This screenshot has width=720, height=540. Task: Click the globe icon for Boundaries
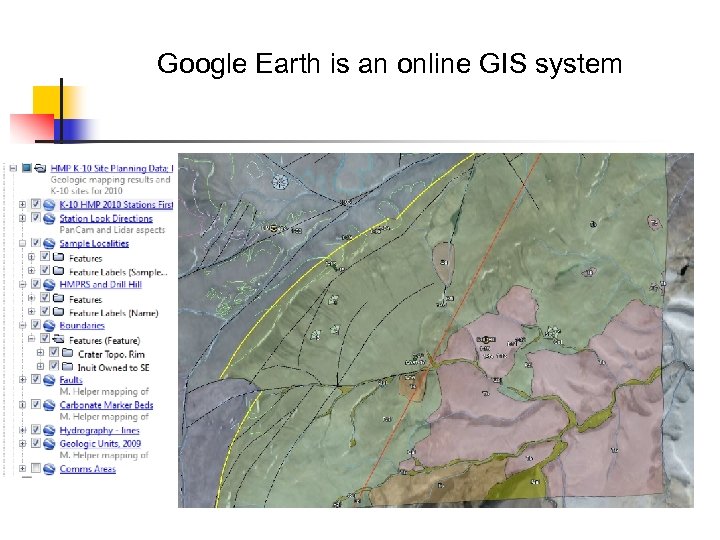(x=49, y=326)
